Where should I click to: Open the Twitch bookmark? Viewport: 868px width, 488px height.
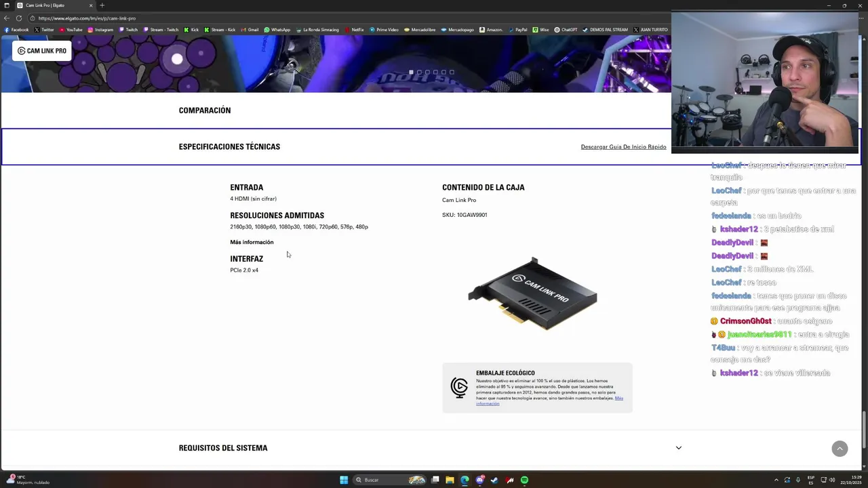coord(128,30)
